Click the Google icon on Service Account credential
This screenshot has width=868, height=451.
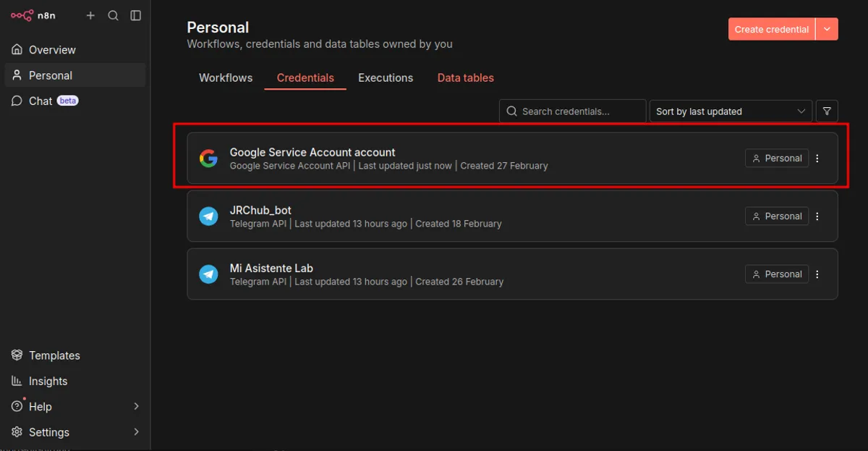(208, 158)
